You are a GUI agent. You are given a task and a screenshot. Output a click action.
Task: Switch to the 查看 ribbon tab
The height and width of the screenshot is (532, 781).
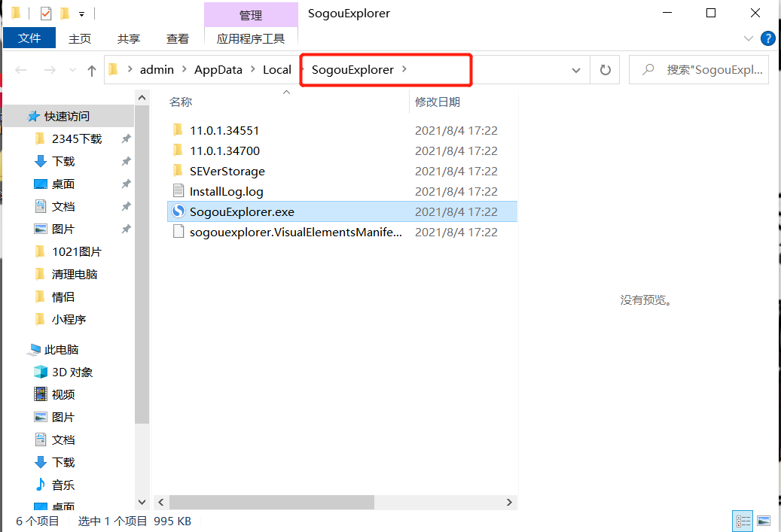tap(178, 38)
